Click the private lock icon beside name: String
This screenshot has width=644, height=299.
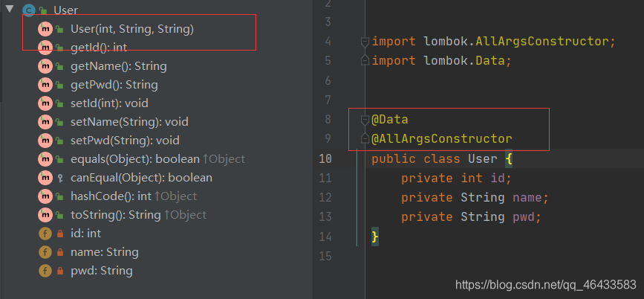(59, 252)
